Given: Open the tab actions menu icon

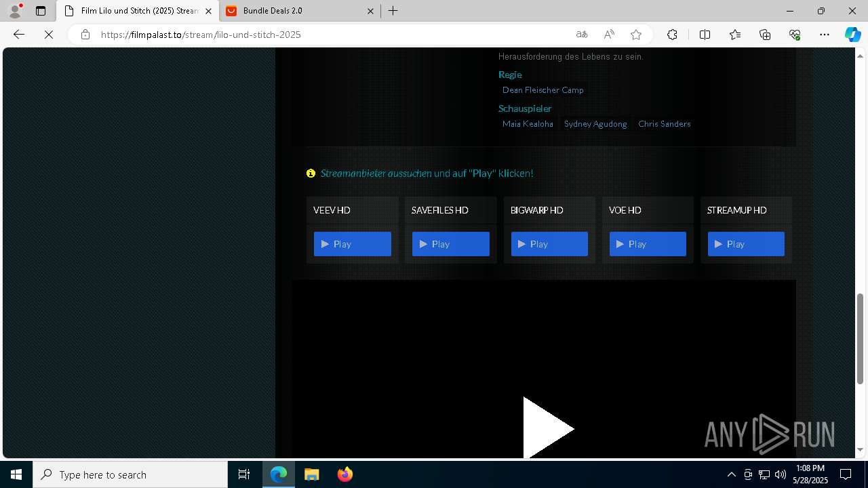Looking at the screenshot, I should (41, 11).
